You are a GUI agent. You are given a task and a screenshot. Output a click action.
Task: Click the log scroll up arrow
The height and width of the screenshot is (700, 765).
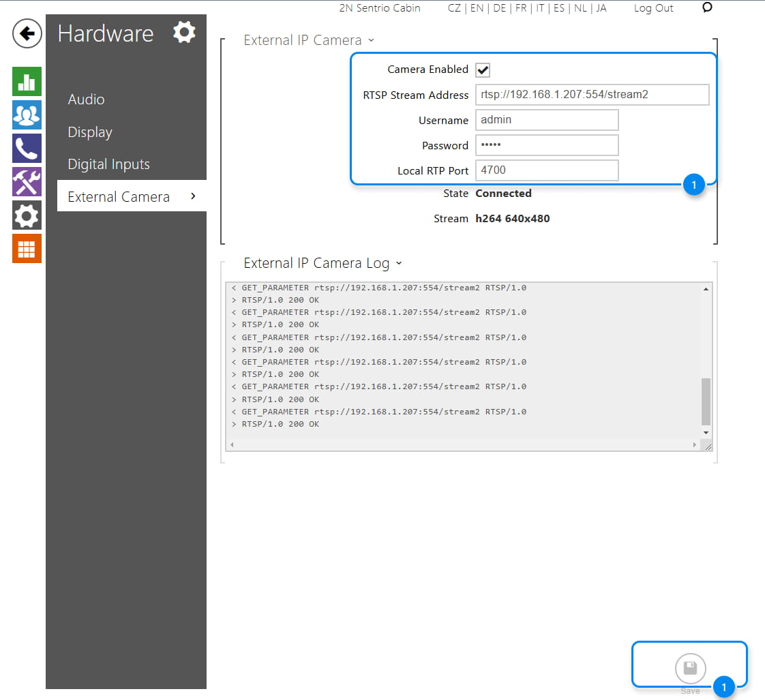[x=706, y=289]
